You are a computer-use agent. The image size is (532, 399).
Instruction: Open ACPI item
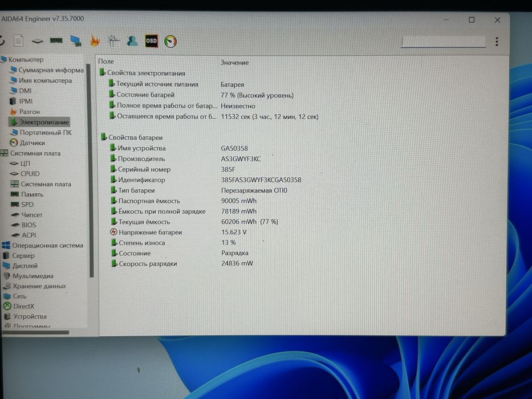(x=24, y=235)
